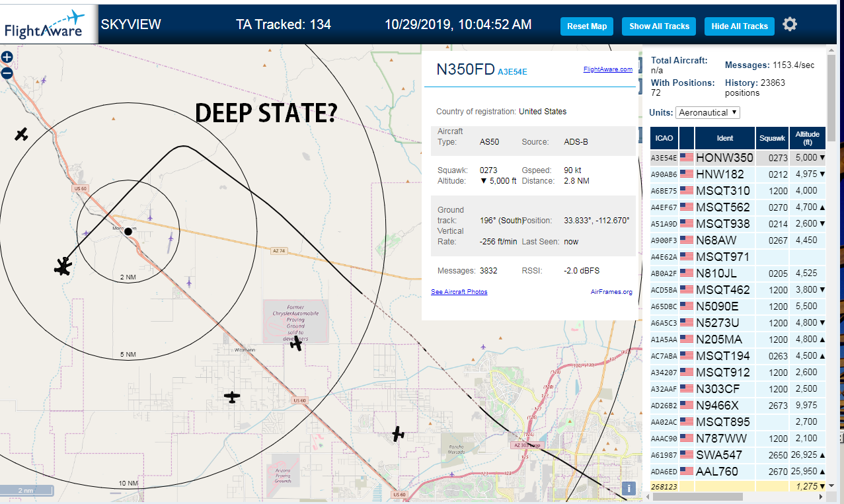
Task: Select the MSQT562 row ident
Action: [724, 207]
